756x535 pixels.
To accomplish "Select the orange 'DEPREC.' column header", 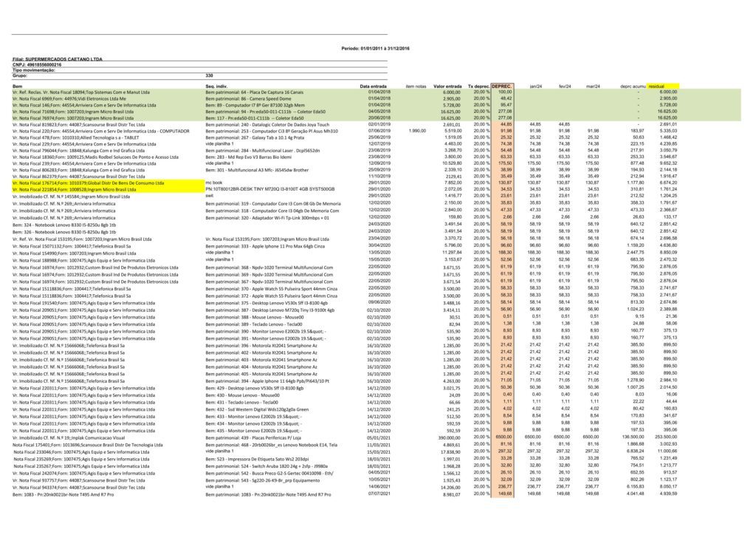I will click(x=502, y=86).
